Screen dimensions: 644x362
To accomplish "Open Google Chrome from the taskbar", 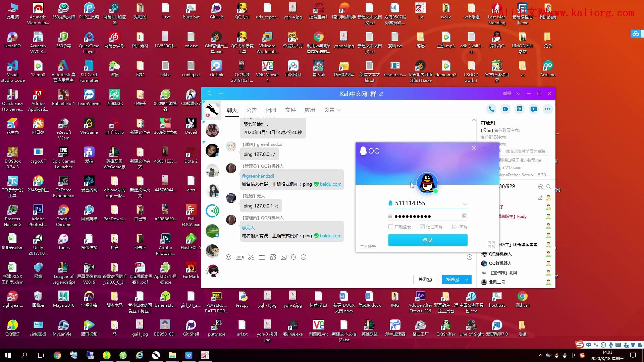I will pyautogui.click(x=57, y=355).
